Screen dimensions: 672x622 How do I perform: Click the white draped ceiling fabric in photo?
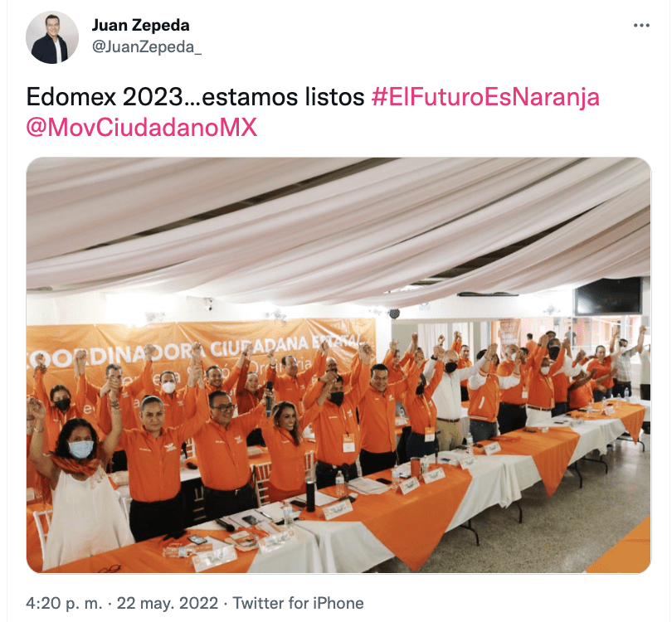click(338, 227)
